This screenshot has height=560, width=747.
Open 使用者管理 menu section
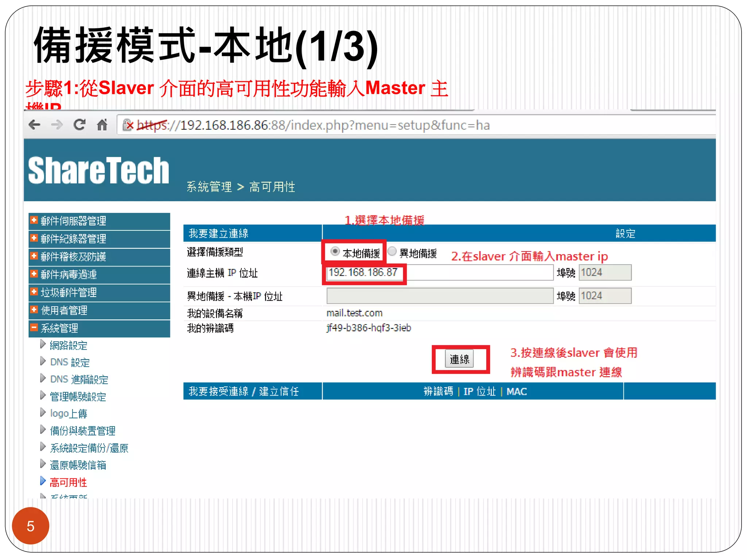pyautogui.click(x=99, y=310)
